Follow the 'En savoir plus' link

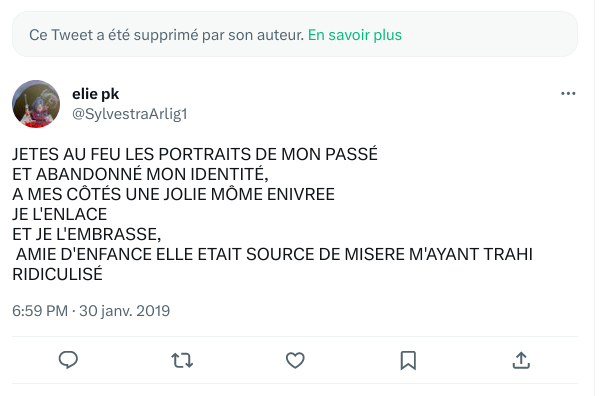point(355,35)
